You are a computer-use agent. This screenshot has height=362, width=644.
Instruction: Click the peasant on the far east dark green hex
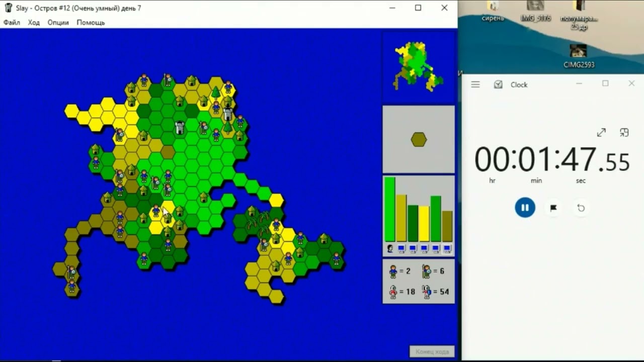[x=336, y=258]
